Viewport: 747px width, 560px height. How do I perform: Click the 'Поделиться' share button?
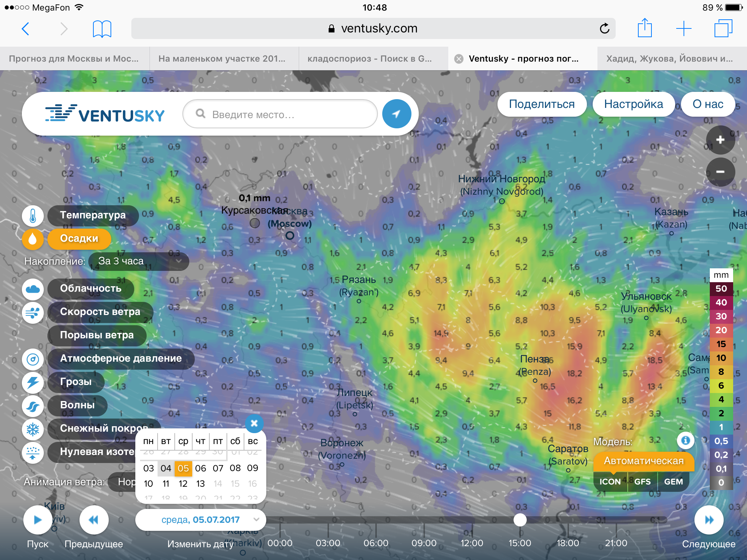pos(541,104)
